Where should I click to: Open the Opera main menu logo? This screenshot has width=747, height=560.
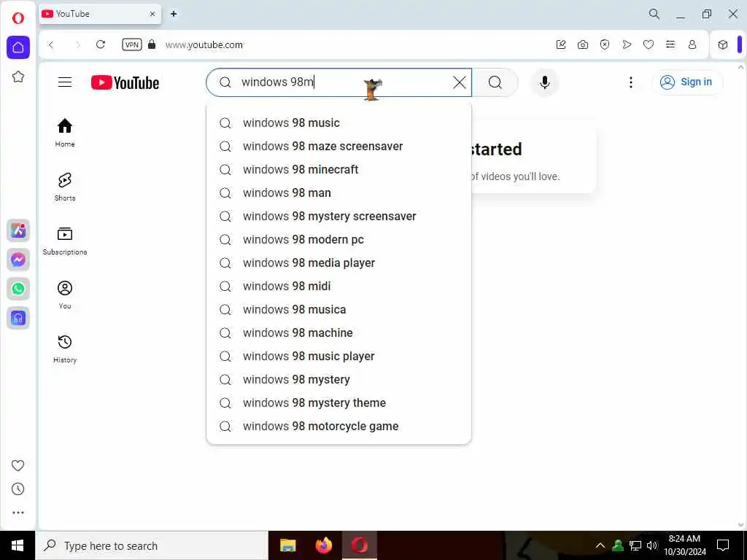(18, 18)
